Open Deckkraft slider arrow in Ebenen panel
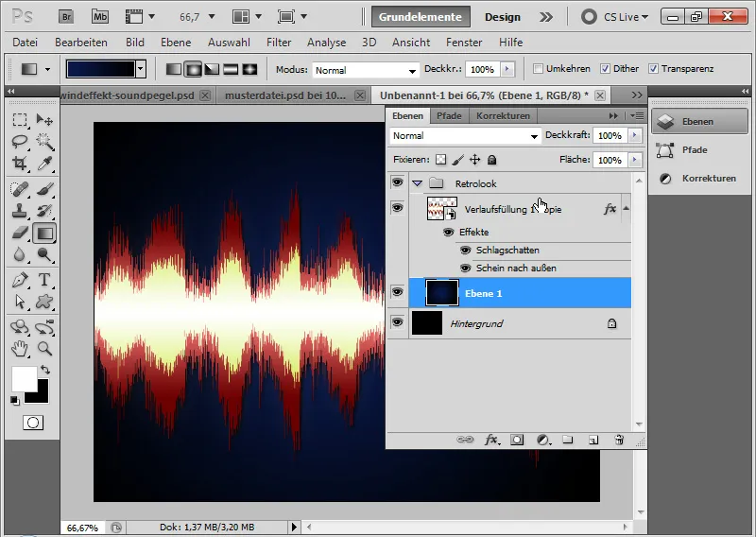 634,135
